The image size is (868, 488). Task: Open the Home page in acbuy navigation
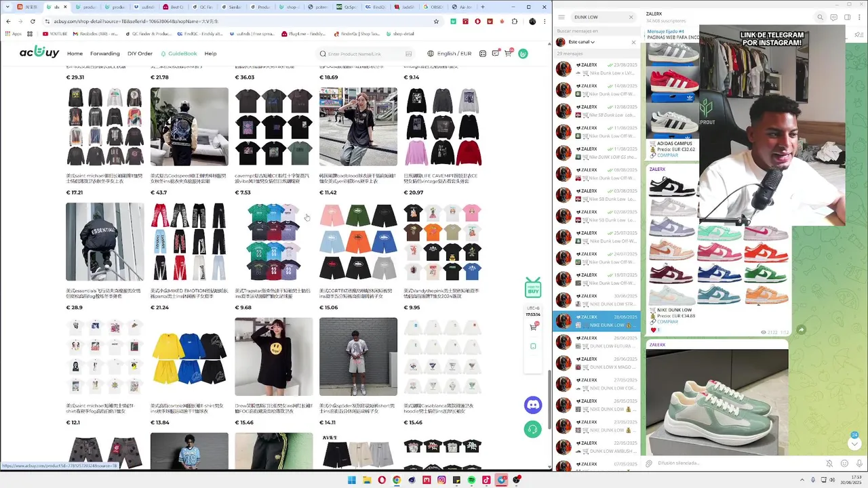pos(75,54)
